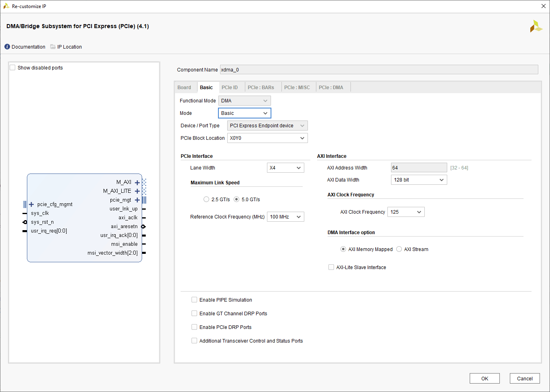Expand the M_AXI_LITE port plus icon
550x392 pixels.
click(137, 191)
